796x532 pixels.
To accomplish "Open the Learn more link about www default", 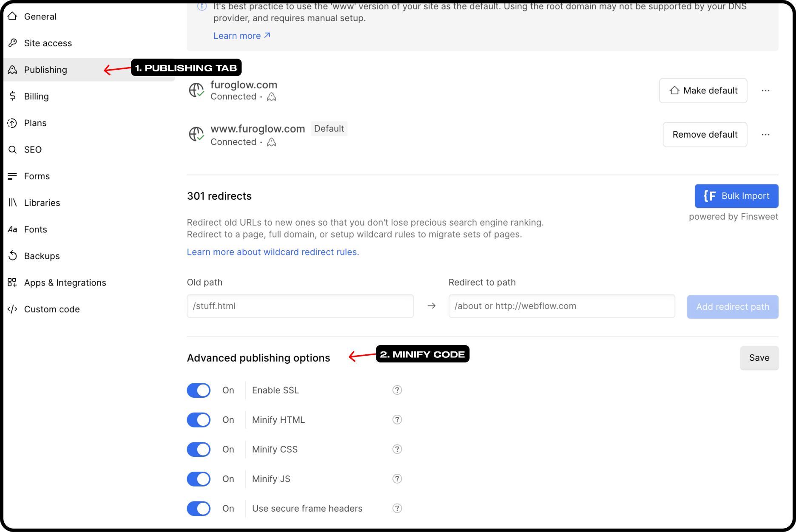I will 242,36.
